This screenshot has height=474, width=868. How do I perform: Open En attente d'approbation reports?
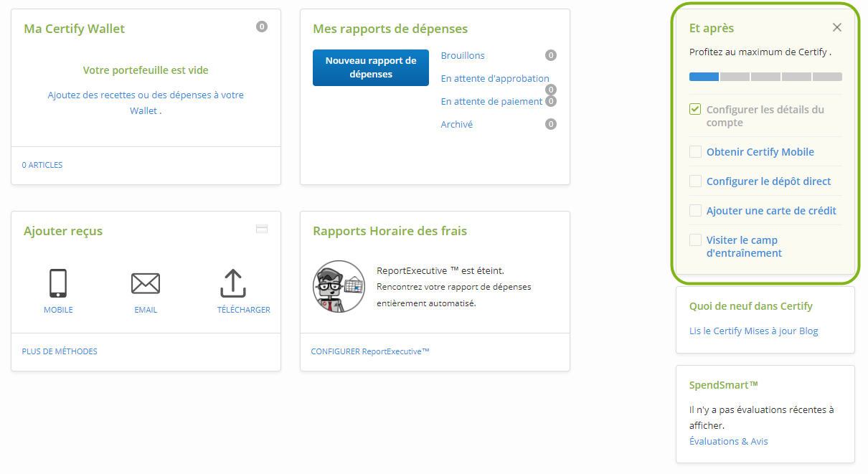pos(495,78)
